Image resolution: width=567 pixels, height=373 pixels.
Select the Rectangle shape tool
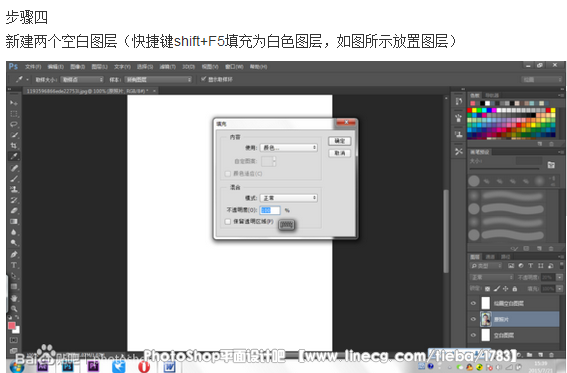click(x=14, y=287)
